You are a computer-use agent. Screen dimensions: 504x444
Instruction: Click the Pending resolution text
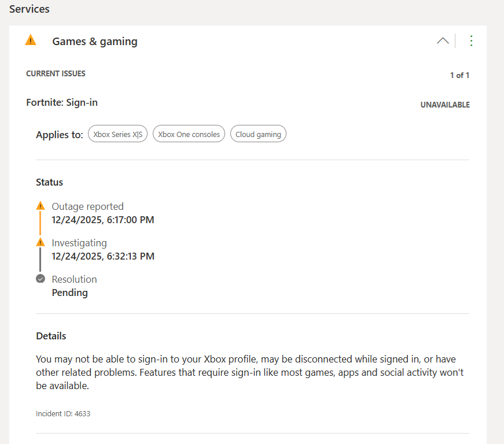tap(70, 293)
